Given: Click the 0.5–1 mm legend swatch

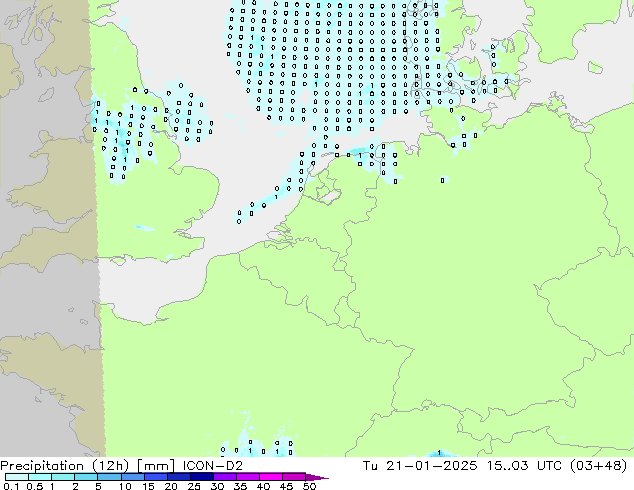Looking at the screenshot, I should point(40,477).
